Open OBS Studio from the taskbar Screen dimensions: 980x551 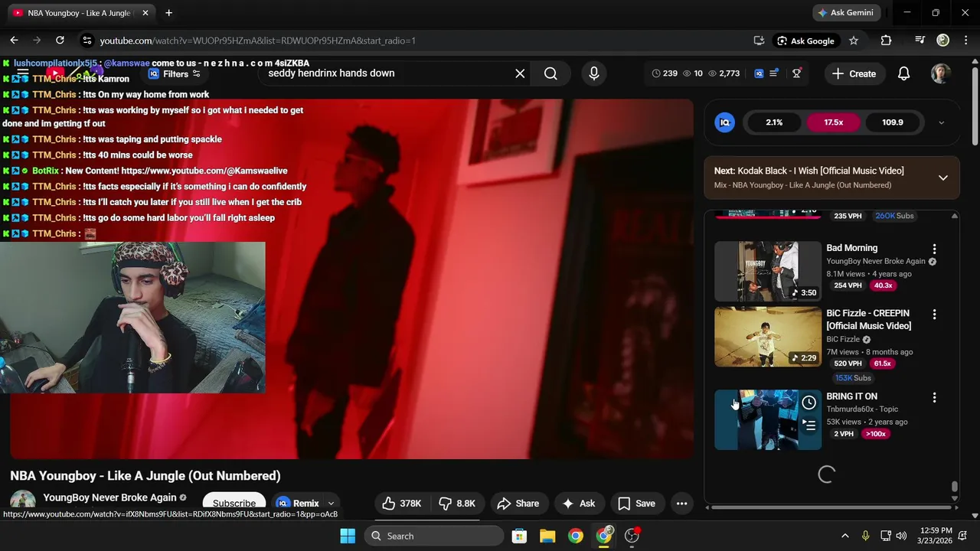click(632, 536)
